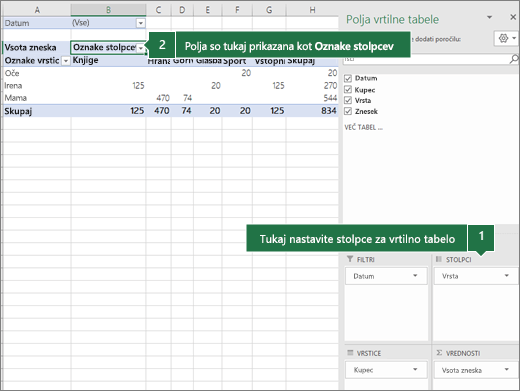Close the Polja vrtilne tabele pane
520x391 pixels.
(513, 17)
